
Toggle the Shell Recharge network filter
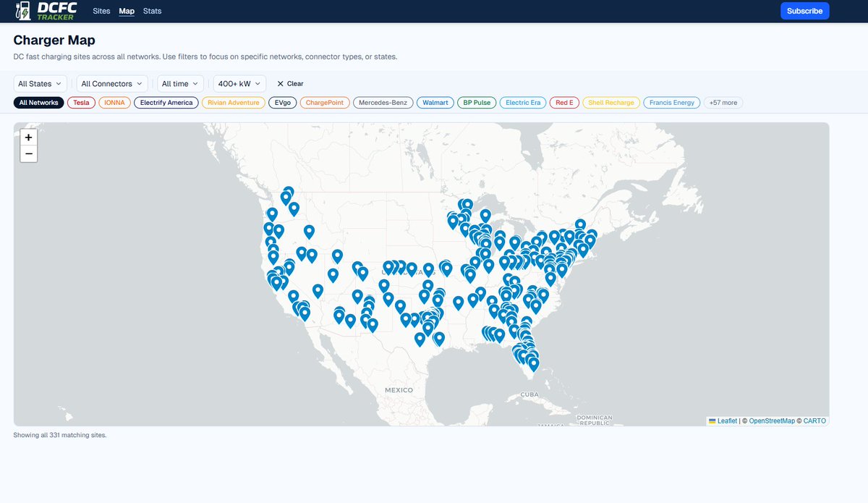(x=611, y=103)
